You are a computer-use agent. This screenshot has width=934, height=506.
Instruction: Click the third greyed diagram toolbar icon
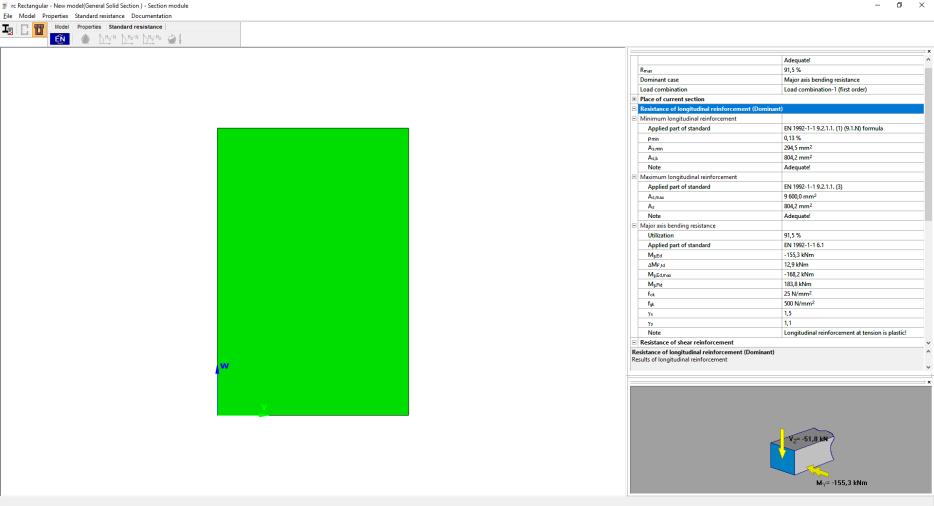coord(151,39)
